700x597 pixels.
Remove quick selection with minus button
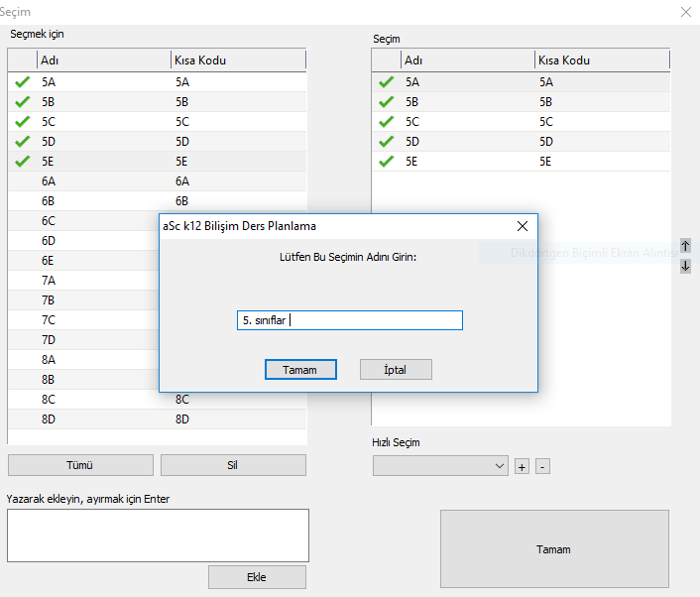pyautogui.click(x=542, y=467)
